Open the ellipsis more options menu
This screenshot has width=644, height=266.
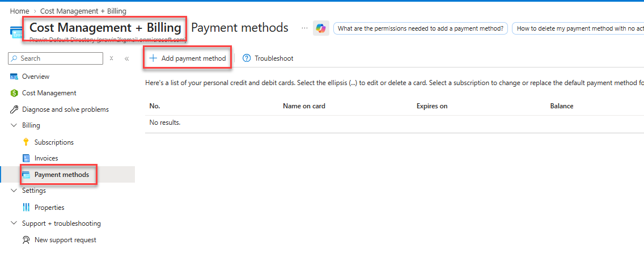pos(304,28)
